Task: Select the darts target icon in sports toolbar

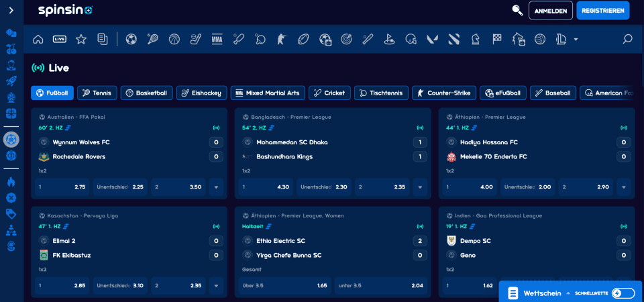Action: 346,39
